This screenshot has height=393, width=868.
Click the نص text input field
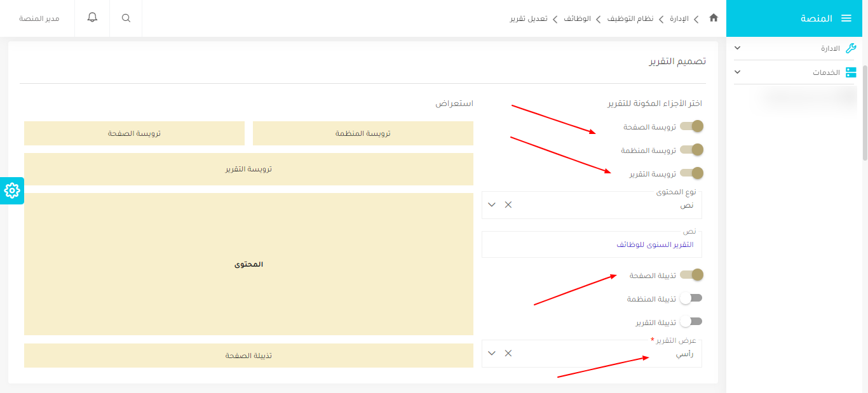coord(591,244)
